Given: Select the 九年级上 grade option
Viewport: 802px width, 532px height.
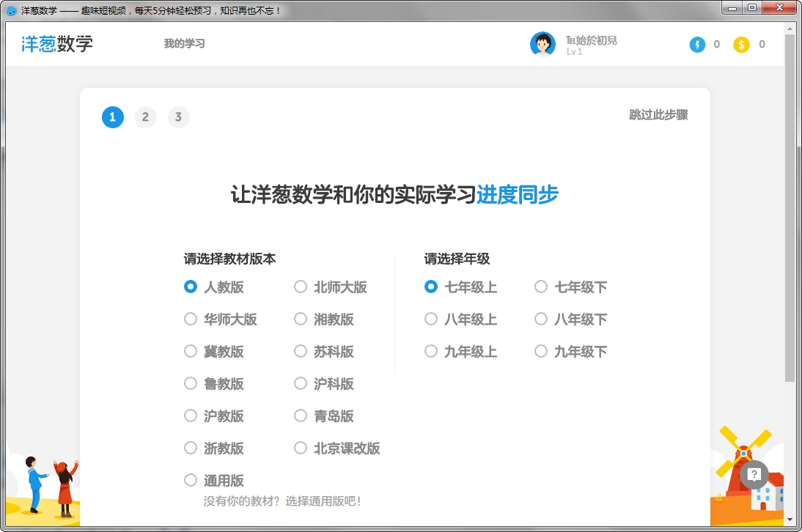Looking at the screenshot, I should 431,352.
